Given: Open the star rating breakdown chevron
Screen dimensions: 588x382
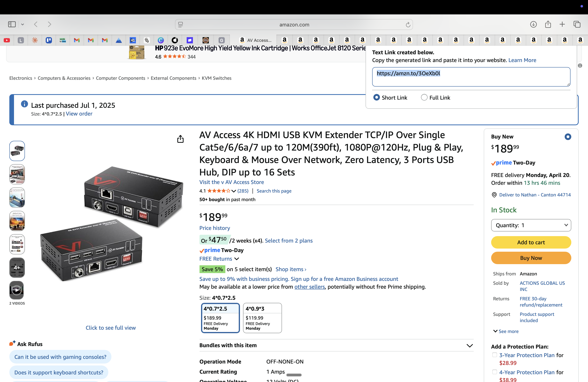Looking at the screenshot, I should pos(234,191).
